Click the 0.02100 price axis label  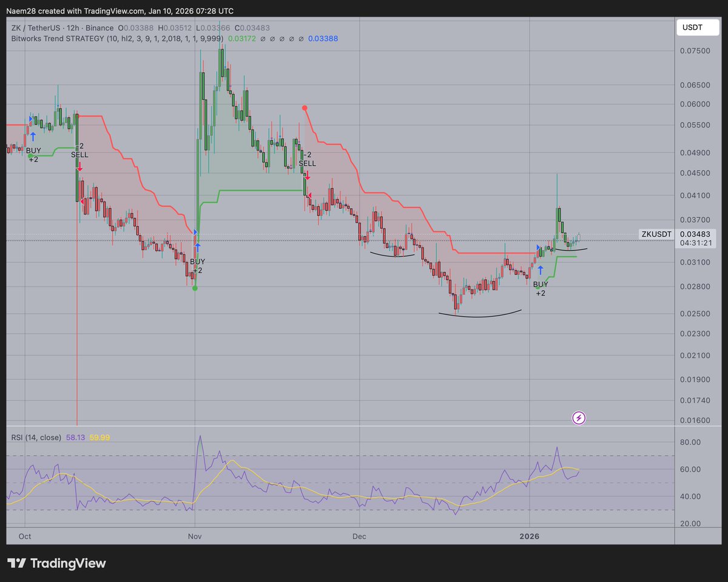point(696,356)
